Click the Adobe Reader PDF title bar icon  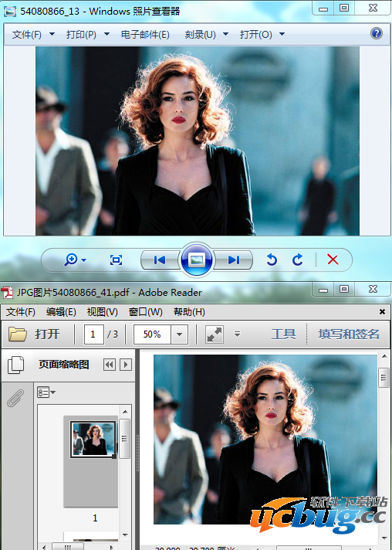coord(7,292)
